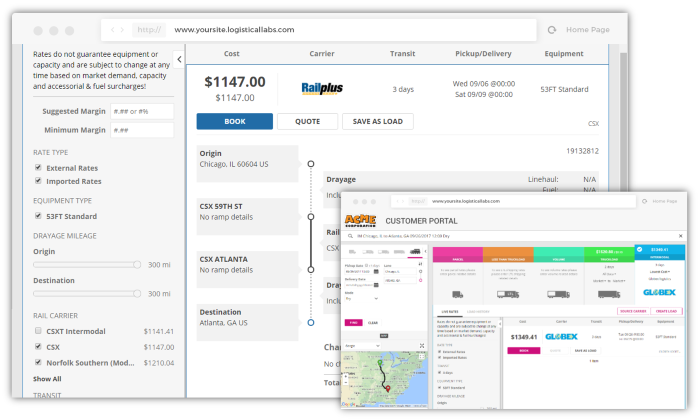Click the BOOK button for Railplus
The width and height of the screenshot is (699, 420).
click(x=234, y=121)
